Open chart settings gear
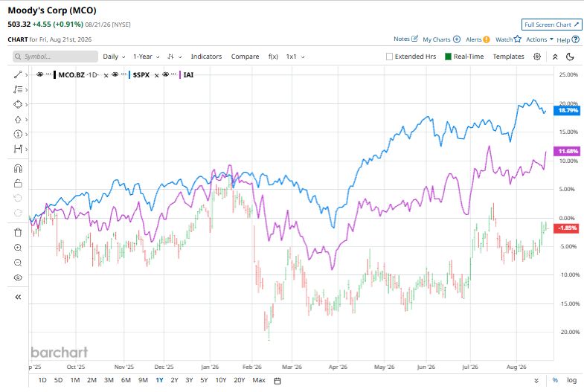 tap(536, 57)
